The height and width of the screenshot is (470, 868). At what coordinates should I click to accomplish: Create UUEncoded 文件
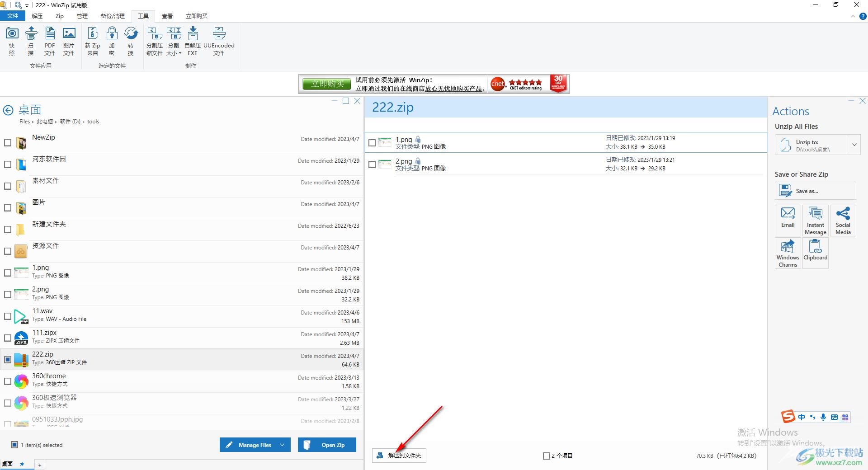pos(219,41)
